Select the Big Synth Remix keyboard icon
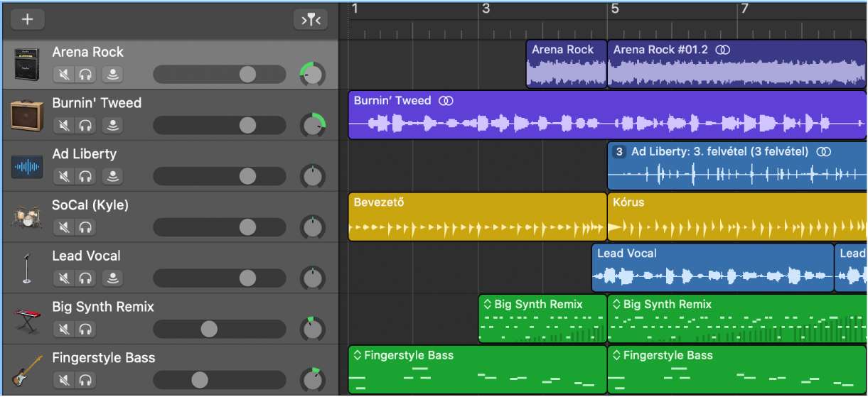Screen dimensions: 868x397 (x=26, y=319)
